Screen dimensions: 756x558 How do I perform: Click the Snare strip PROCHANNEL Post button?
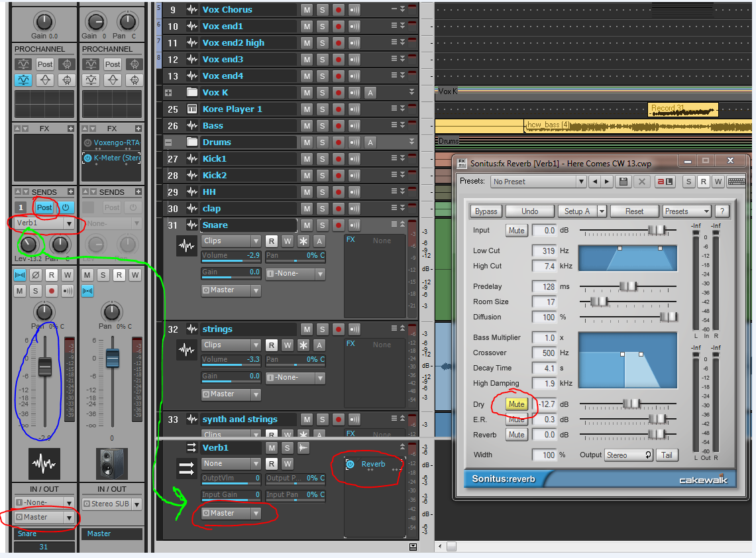pos(45,64)
